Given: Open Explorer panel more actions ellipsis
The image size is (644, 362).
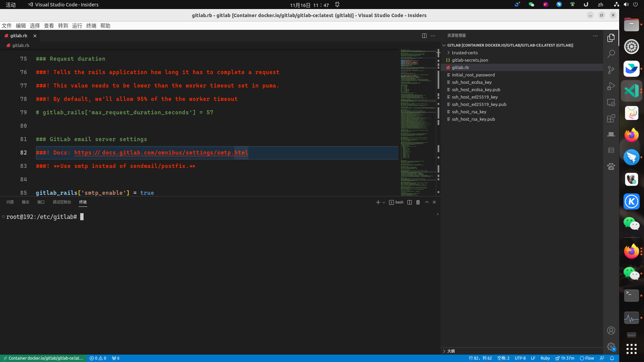Looking at the screenshot, I should [x=595, y=36].
